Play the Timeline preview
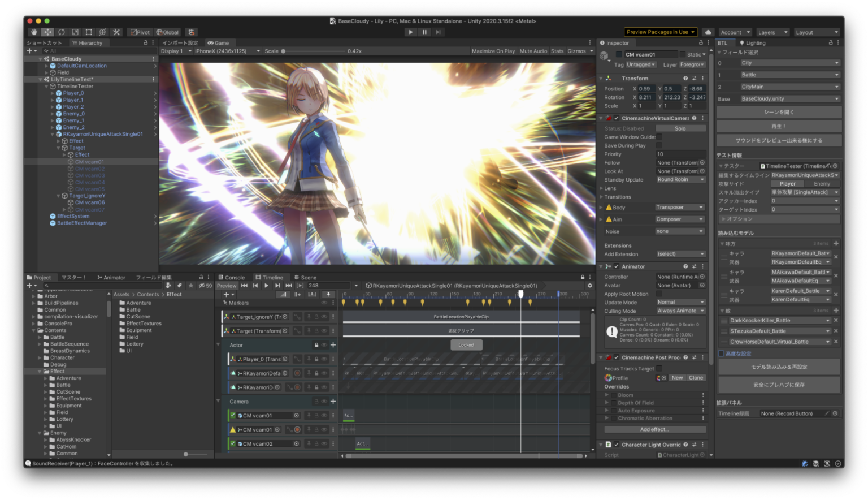Image resolution: width=868 pixels, height=500 pixels. [266, 286]
